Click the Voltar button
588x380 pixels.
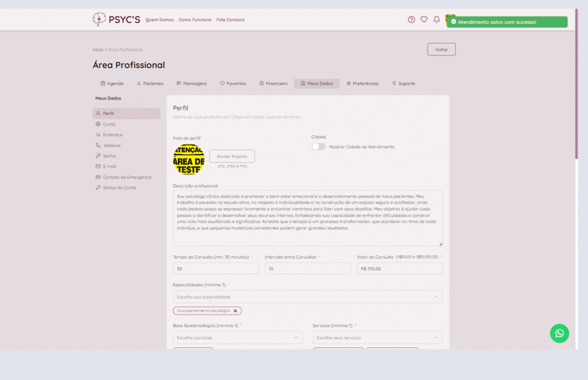(x=441, y=50)
